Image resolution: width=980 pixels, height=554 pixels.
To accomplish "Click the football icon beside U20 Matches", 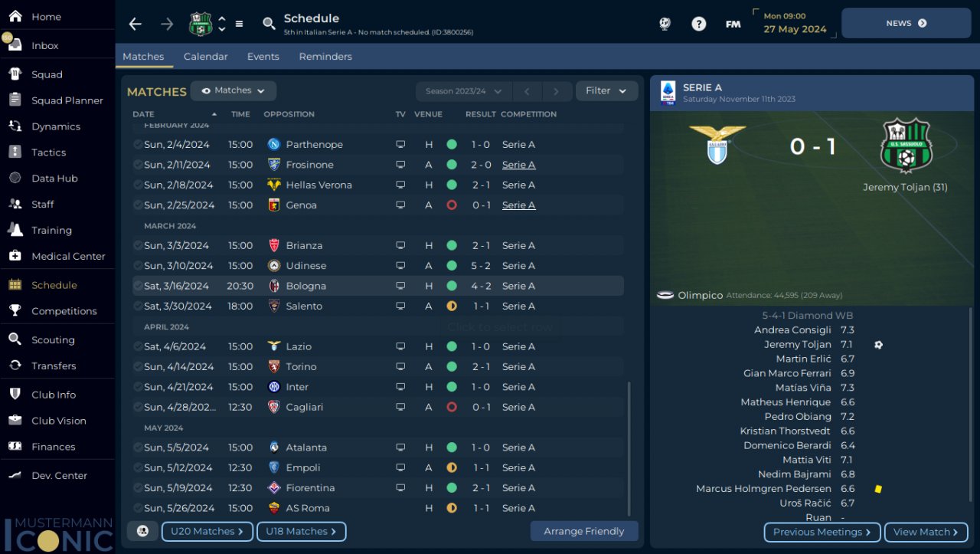I will (142, 531).
